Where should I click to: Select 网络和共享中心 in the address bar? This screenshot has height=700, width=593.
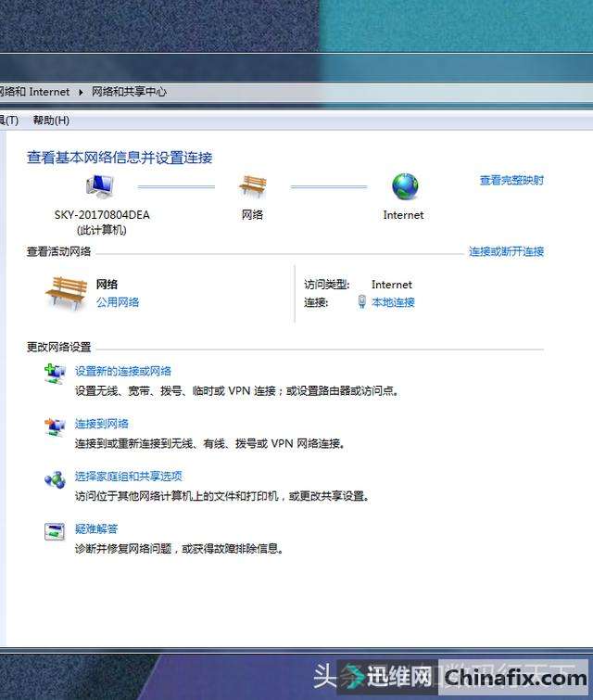tap(129, 92)
